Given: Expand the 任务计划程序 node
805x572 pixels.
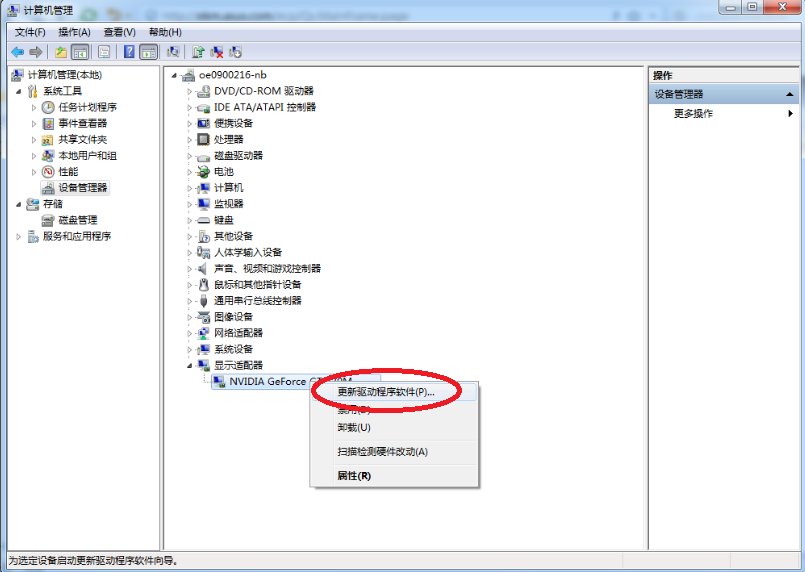Looking at the screenshot, I should click(34, 107).
